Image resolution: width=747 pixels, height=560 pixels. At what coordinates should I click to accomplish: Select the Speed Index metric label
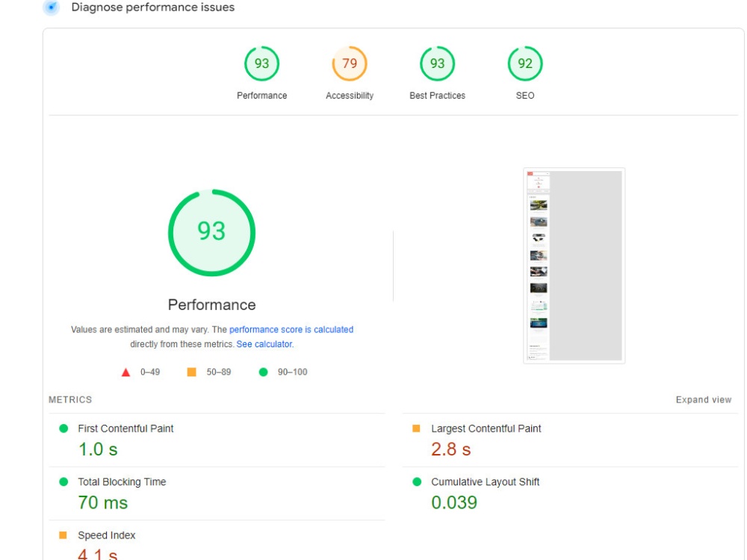click(x=107, y=535)
